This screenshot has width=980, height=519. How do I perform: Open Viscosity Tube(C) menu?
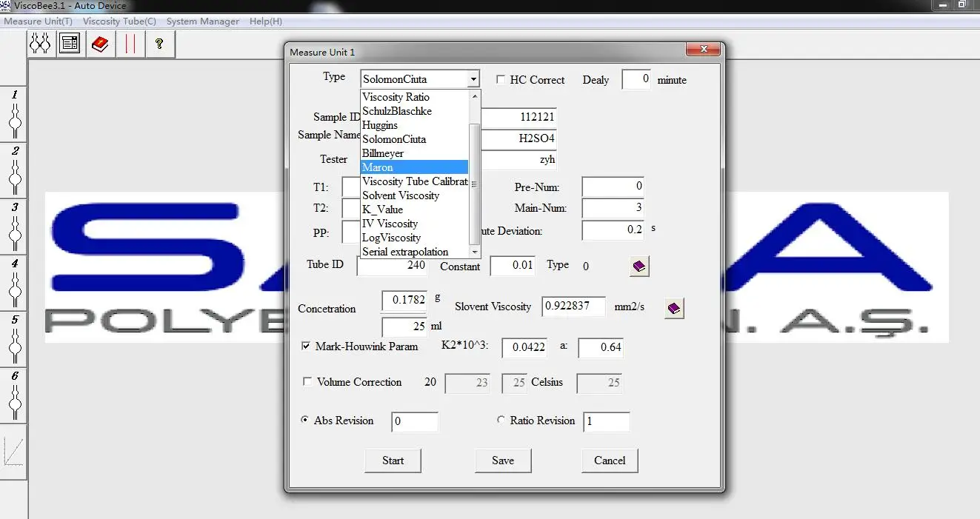(x=119, y=21)
